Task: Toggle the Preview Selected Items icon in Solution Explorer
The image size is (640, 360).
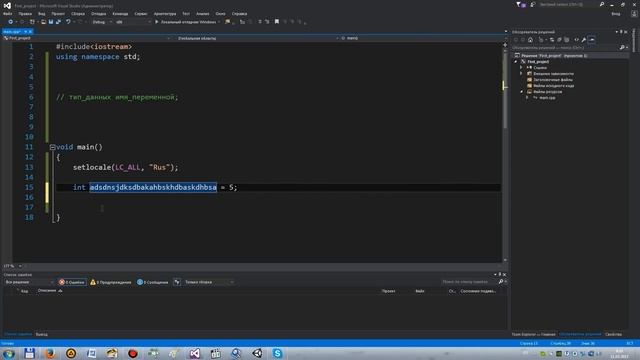Action: (x=592, y=40)
